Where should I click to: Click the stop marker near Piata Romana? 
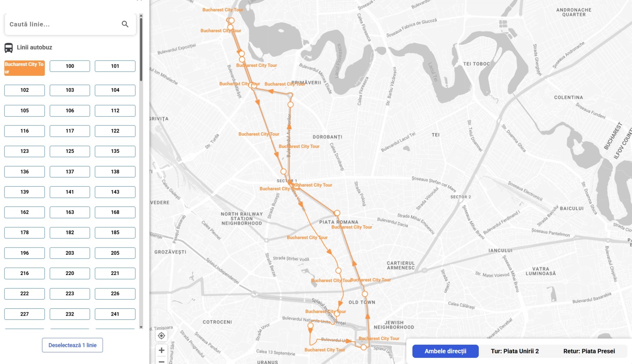click(337, 213)
